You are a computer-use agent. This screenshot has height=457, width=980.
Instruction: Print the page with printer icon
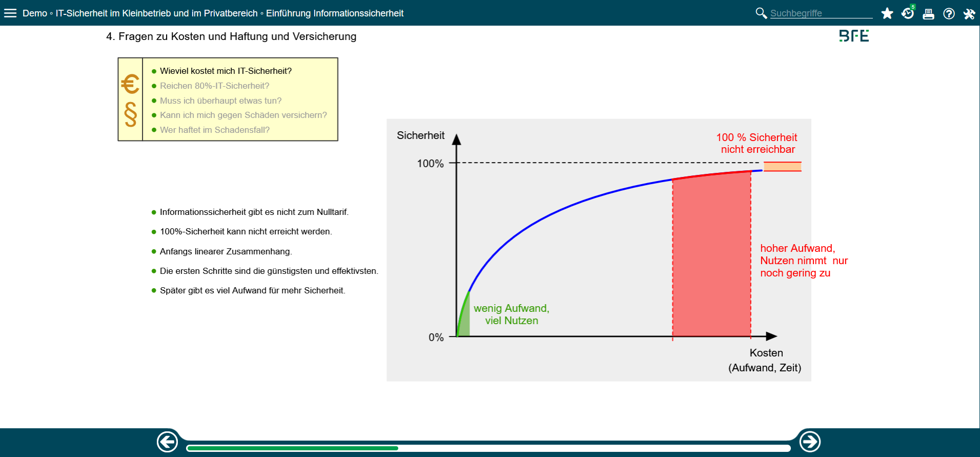click(928, 14)
